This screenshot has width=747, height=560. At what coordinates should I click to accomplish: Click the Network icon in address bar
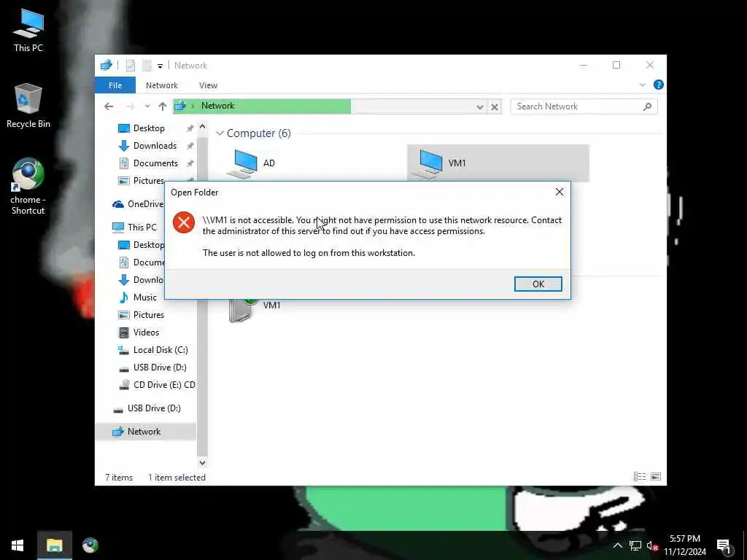(180, 106)
